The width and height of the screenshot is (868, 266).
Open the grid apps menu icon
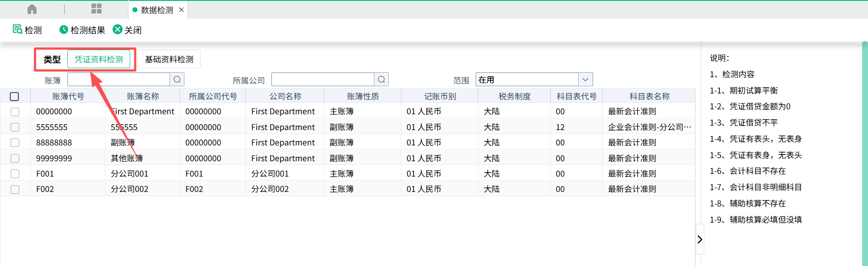coord(96,9)
